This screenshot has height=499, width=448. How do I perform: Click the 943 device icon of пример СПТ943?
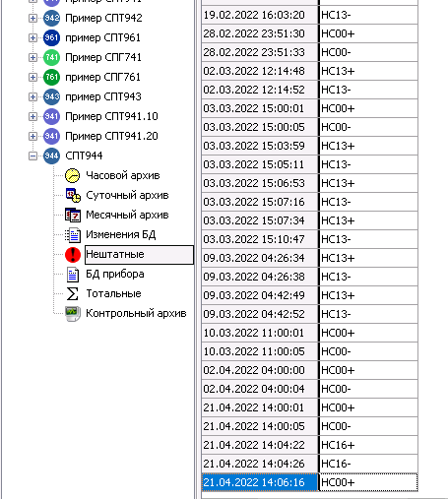click(51, 96)
